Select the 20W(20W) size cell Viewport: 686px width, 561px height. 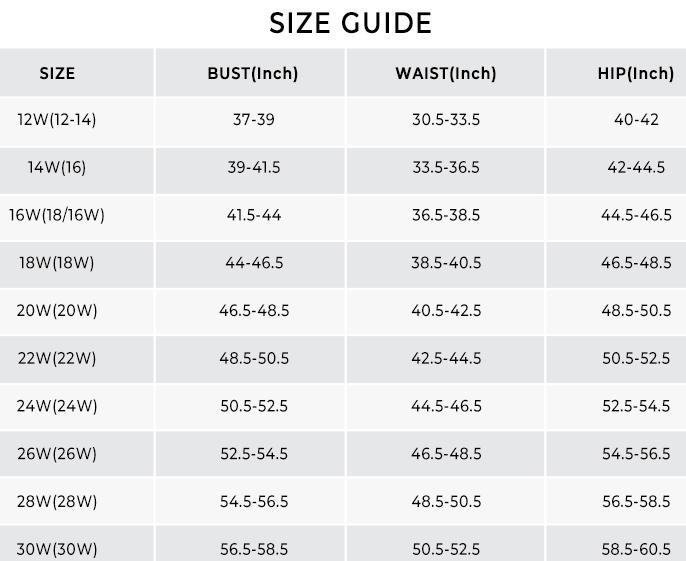(x=57, y=310)
